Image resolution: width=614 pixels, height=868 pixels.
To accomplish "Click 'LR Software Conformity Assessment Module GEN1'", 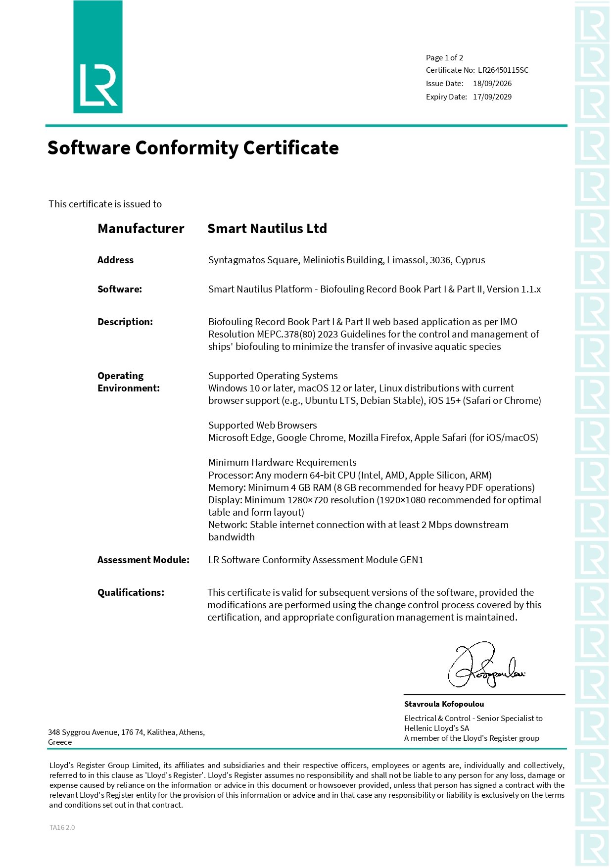I will [316, 560].
